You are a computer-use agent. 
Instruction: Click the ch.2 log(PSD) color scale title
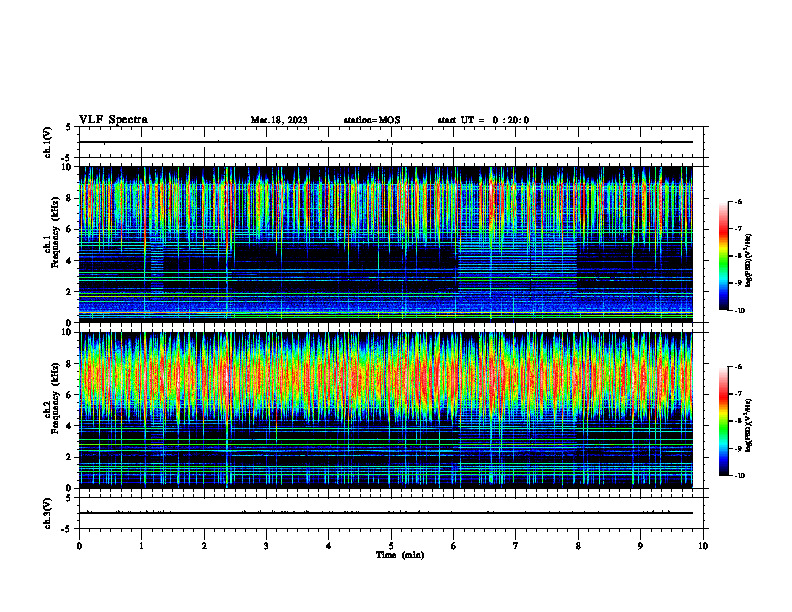tap(749, 425)
